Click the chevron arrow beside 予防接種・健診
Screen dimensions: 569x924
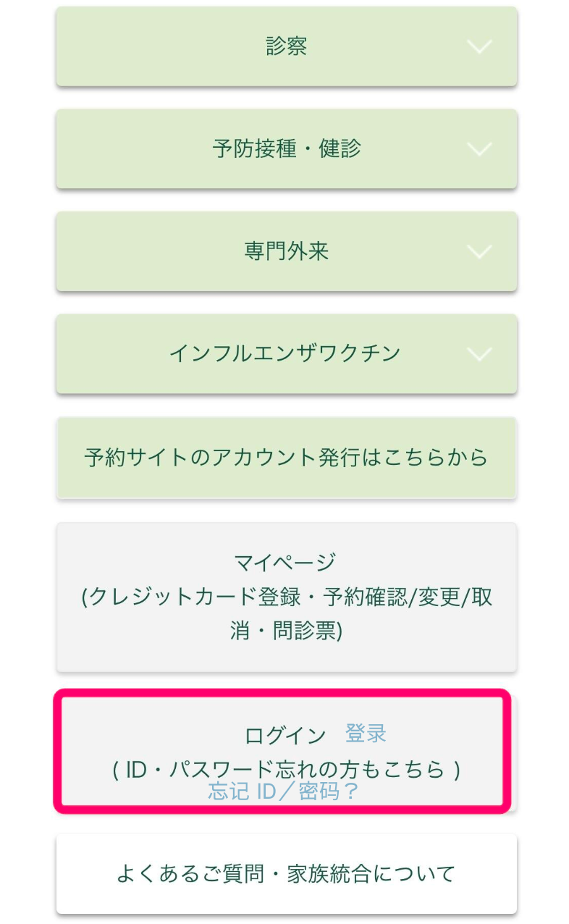pyautogui.click(x=479, y=149)
